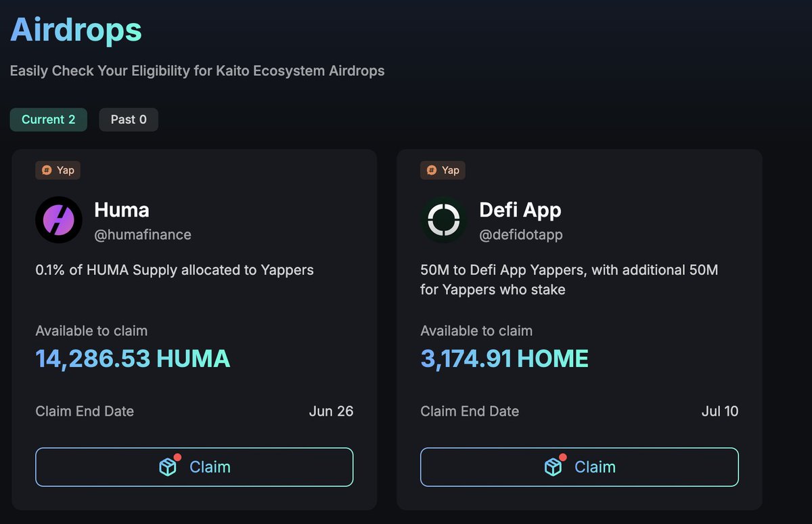The height and width of the screenshot is (524, 812).
Task: Click the Huma purple logo icon
Action: (x=59, y=220)
